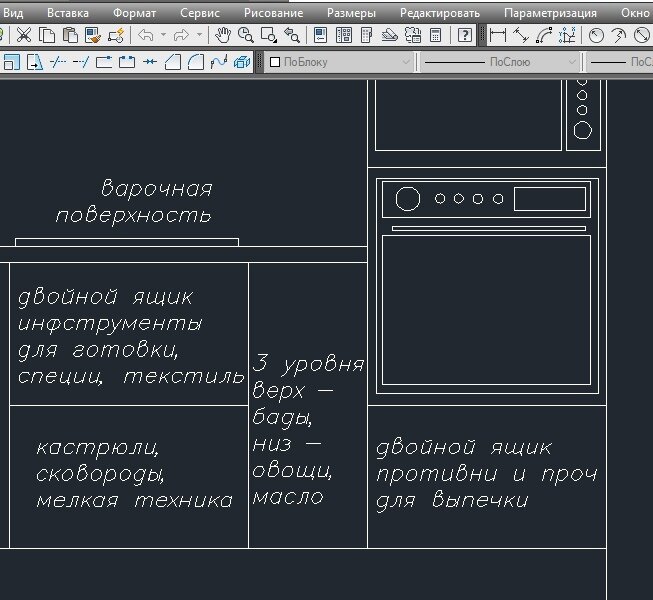Select the Trim tool
653x600 pixels.
[58, 62]
